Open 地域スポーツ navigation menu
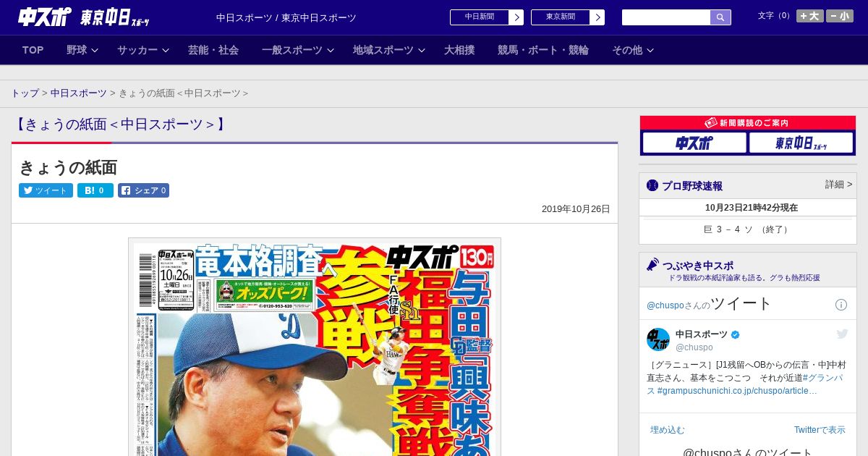The image size is (868, 456). (x=383, y=50)
